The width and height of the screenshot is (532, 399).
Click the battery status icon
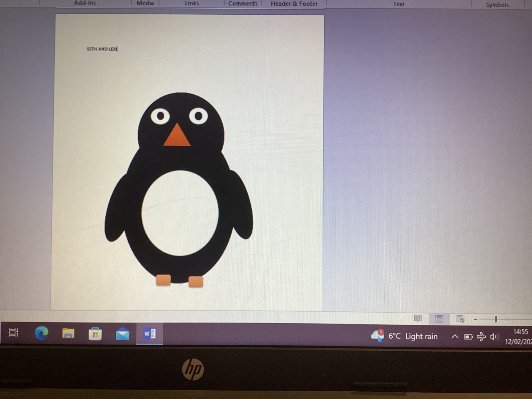click(x=468, y=337)
